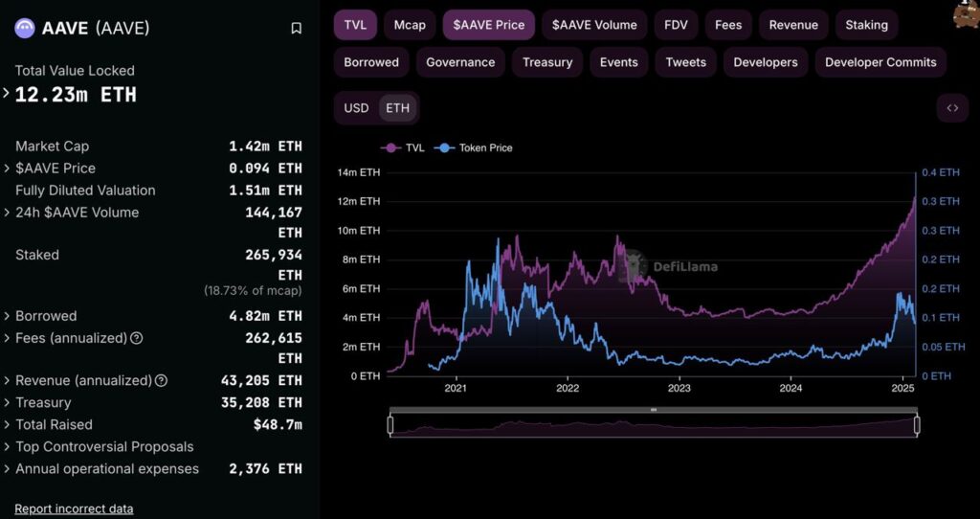980x519 pixels.
Task: Click the top grip of range slider
Action: [654, 410]
